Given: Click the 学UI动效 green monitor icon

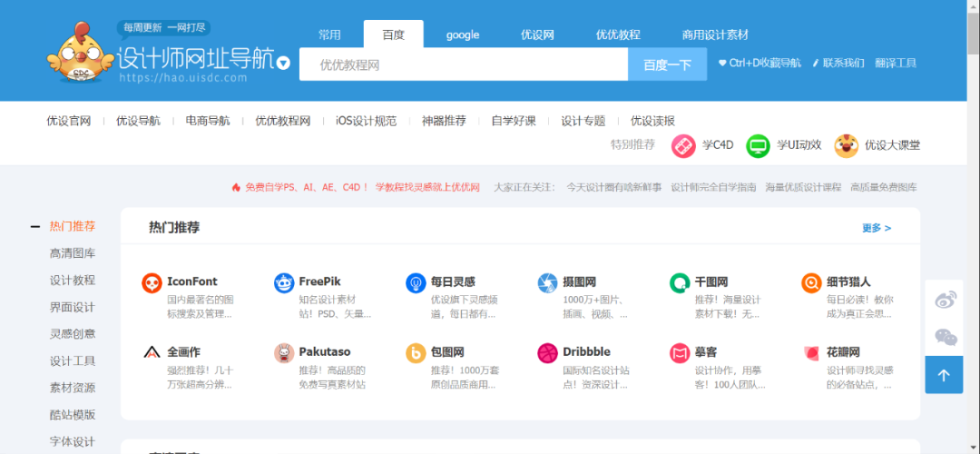Looking at the screenshot, I should click(x=758, y=145).
